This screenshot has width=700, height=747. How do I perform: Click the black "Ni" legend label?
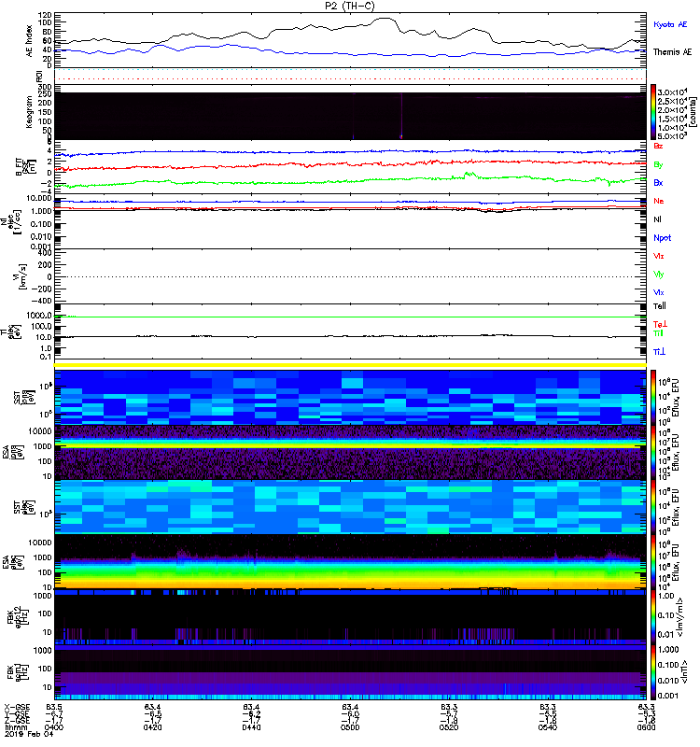(657, 219)
